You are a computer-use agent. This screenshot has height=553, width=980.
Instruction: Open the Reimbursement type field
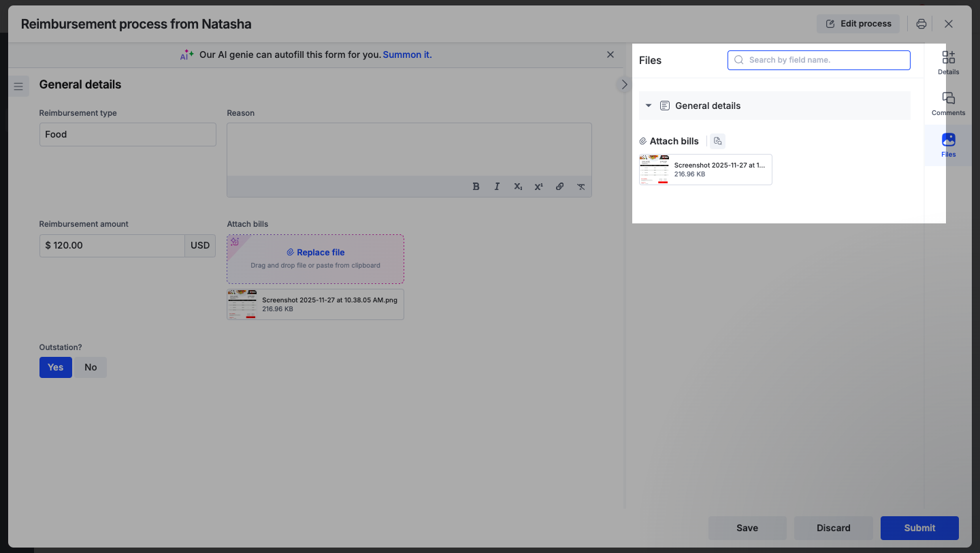[127, 134]
